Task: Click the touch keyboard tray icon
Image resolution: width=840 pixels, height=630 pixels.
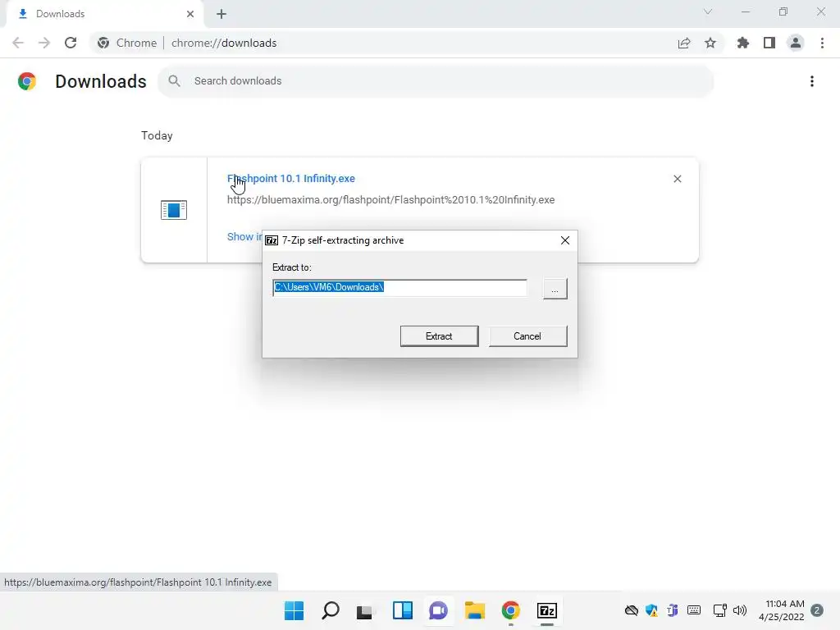Action: point(694,610)
